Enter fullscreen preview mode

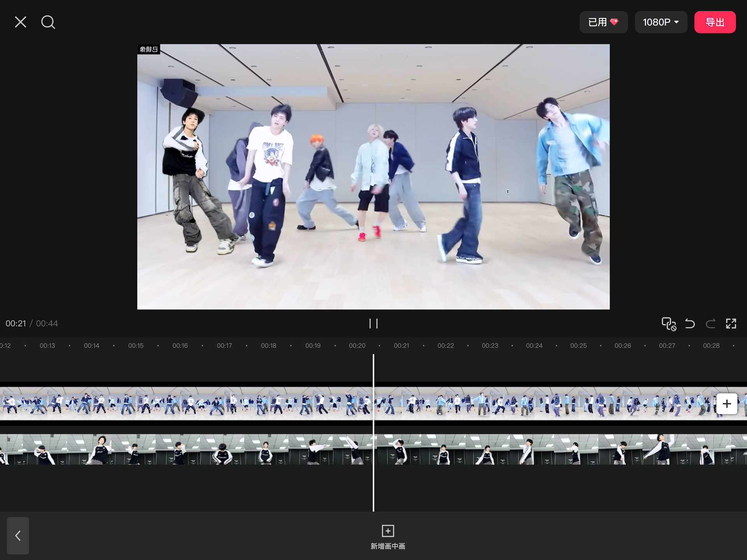[731, 324]
